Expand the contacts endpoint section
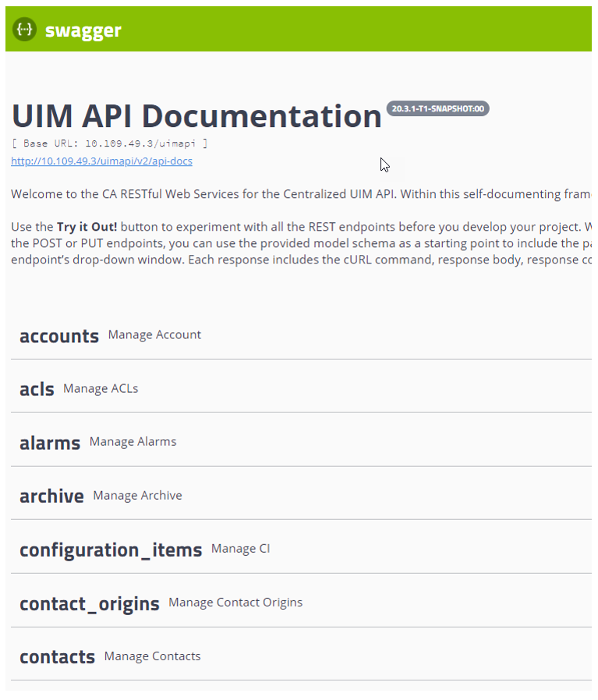598x700 pixels. pyautogui.click(x=57, y=657)
